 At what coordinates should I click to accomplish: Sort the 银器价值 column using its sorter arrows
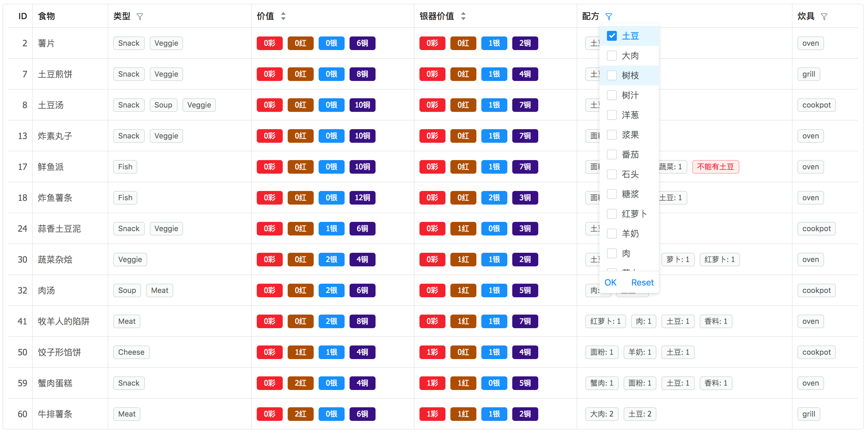tap(463, 16)
